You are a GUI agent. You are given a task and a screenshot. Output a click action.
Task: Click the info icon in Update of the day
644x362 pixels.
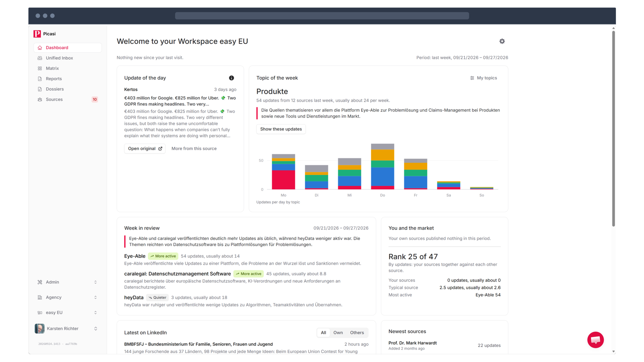click(231, 78)
